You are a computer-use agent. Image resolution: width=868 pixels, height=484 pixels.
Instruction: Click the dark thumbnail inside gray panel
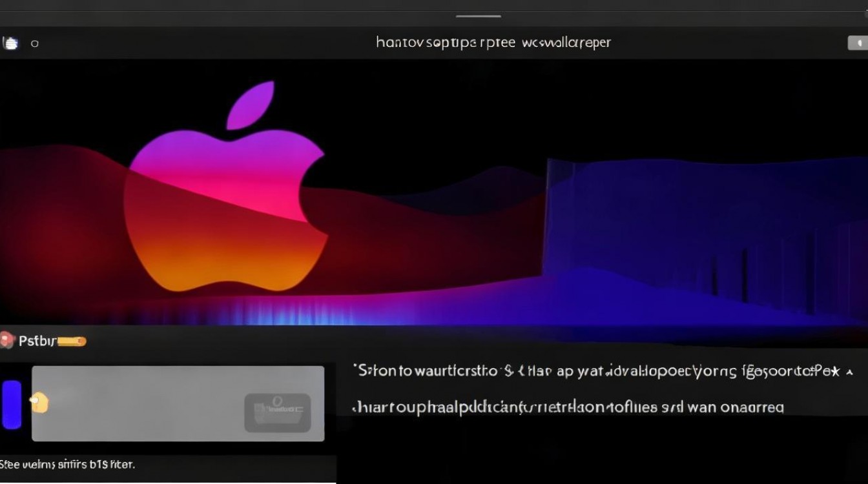tap(277, 412)
